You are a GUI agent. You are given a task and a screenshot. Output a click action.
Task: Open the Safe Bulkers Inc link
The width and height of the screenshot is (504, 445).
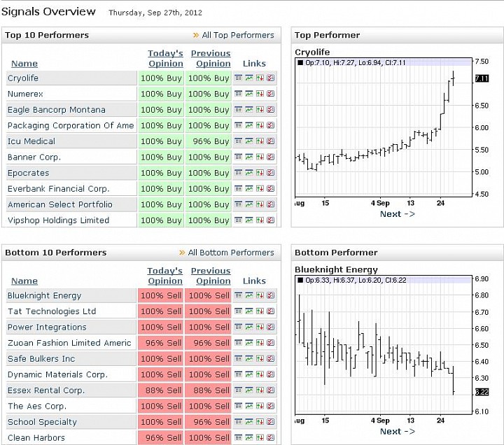coord(41,358)
